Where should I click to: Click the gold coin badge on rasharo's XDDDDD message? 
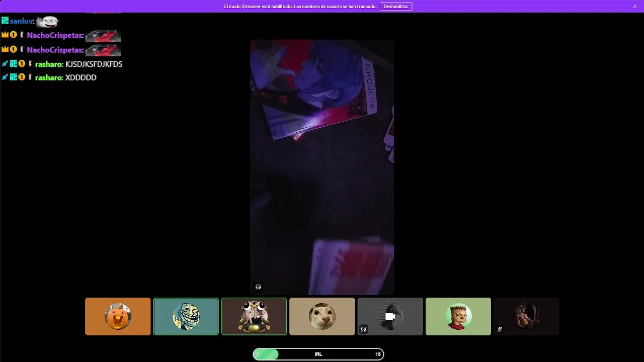click(x=22, y=77)
